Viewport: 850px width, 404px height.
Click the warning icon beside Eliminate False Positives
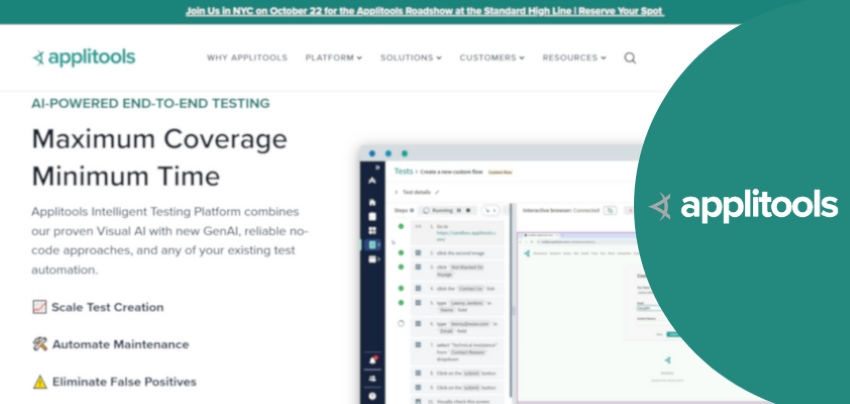coord(40,382)
